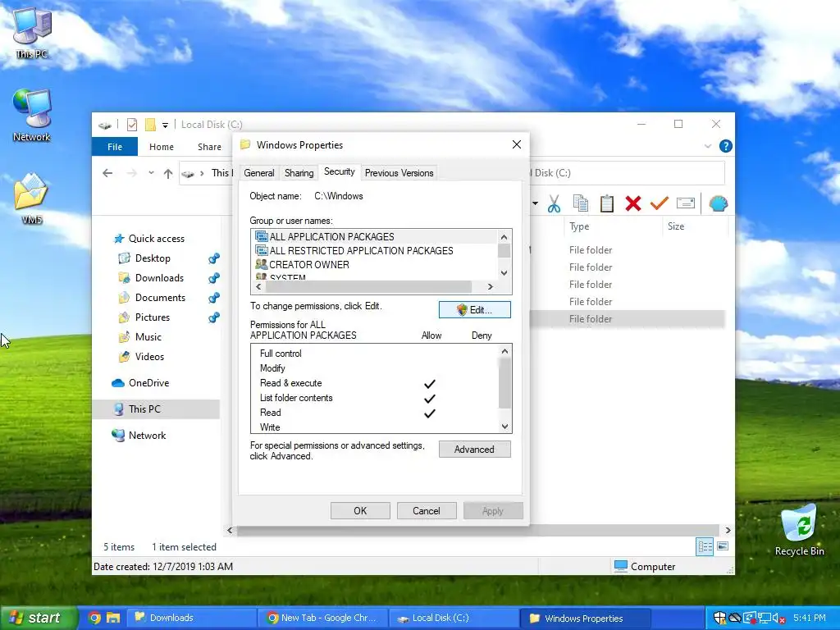Click the Cut scissors toolbar icon
This screenshot has width=840, height=630.
tap(554, 203)
